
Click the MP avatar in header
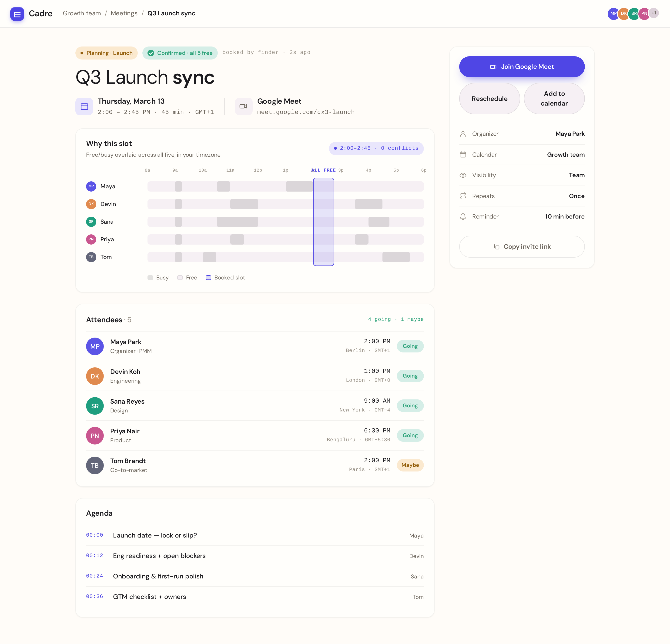point(613,14)
